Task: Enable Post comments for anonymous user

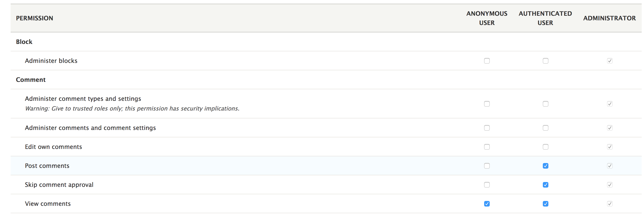Action: click(486, 166)
